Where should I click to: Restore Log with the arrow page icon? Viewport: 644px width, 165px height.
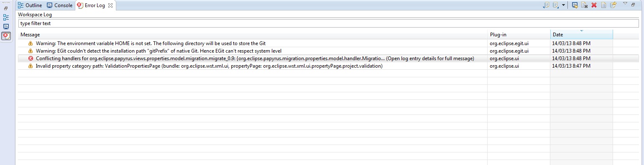(x=613, y=5)
